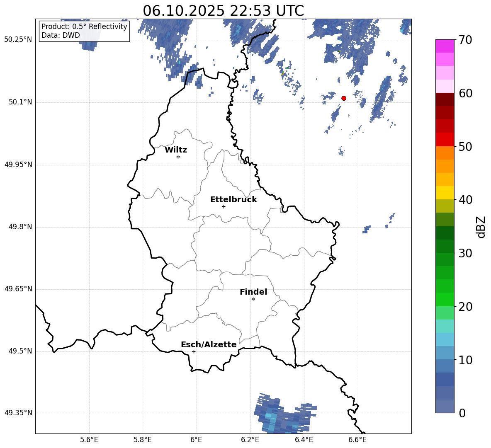Click the 5.8°E longitude tick label
The height and width of the screenshot is (448, 491).
coord(143,440)
